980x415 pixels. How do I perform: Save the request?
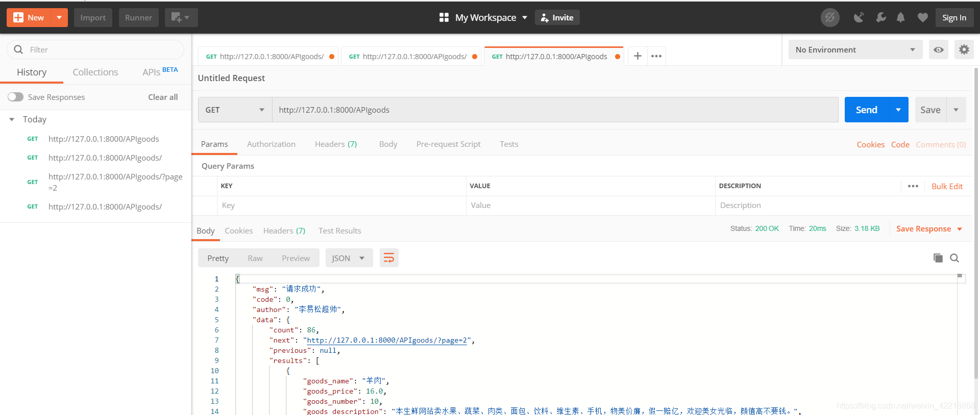pos(930,110)
